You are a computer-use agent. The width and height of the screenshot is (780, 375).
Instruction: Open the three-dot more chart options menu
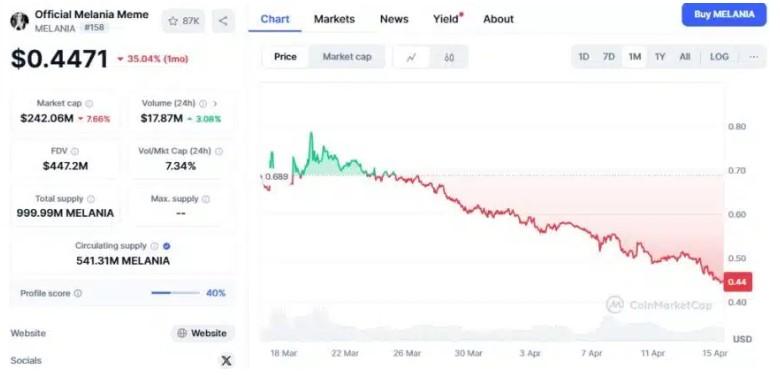coord(754,57)
